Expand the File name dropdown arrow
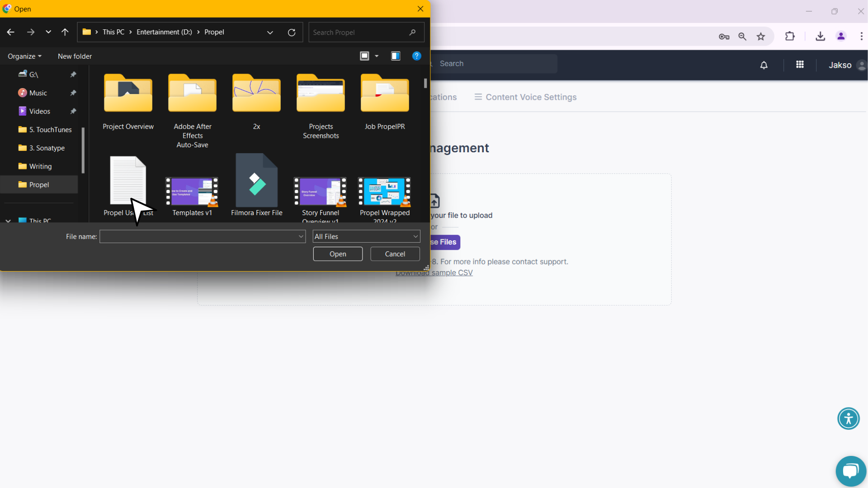Viewport: 868px width, 488px height. pos(301,236)
